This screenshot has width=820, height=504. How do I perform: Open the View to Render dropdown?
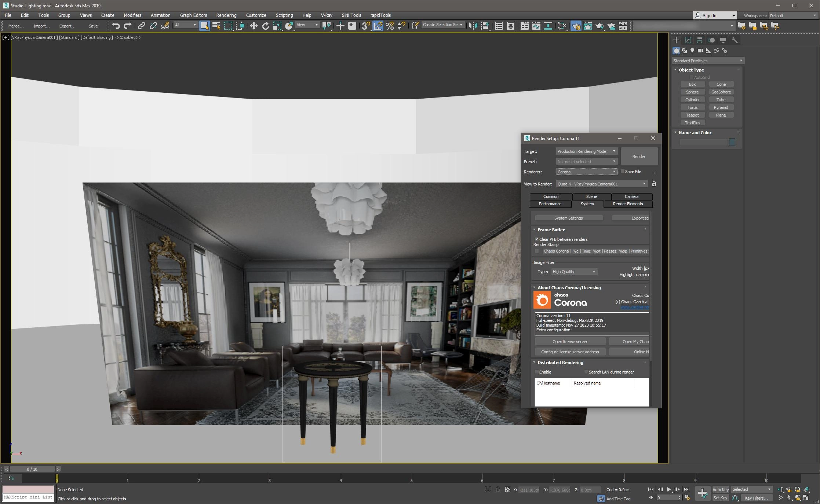(602, 184)
